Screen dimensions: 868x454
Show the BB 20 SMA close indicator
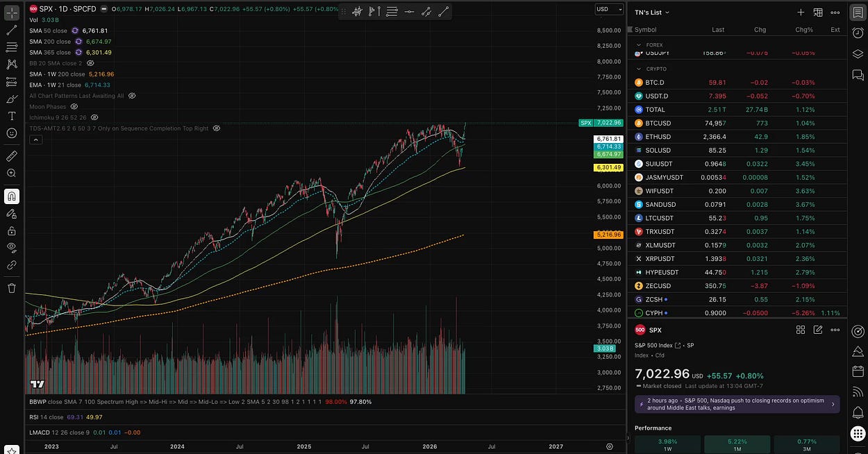pos(90,63)
